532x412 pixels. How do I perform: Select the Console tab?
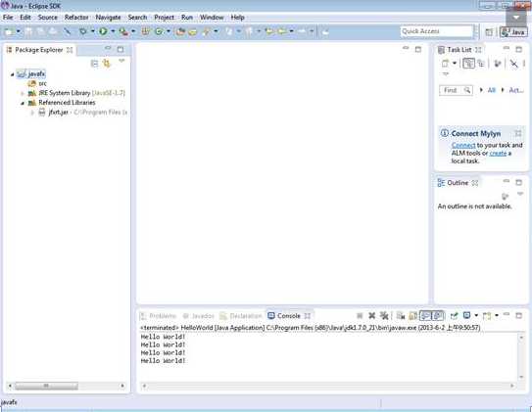(289, 316)
